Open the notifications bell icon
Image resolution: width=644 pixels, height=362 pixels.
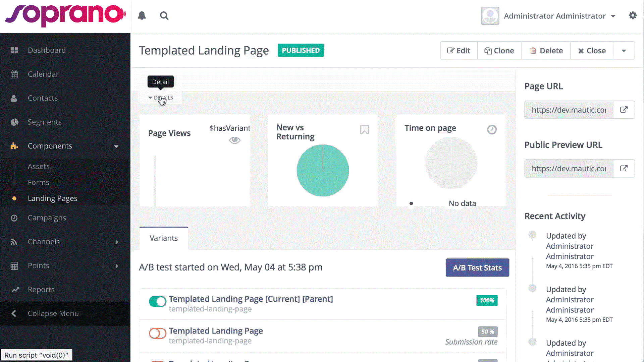coord(142,16)
